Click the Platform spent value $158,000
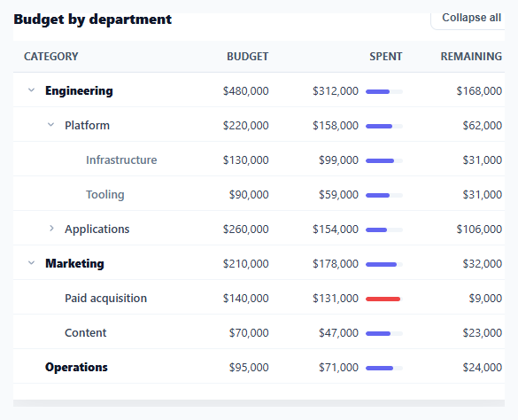This screenshot has width=518, height=420. click(x=336, y=126)
